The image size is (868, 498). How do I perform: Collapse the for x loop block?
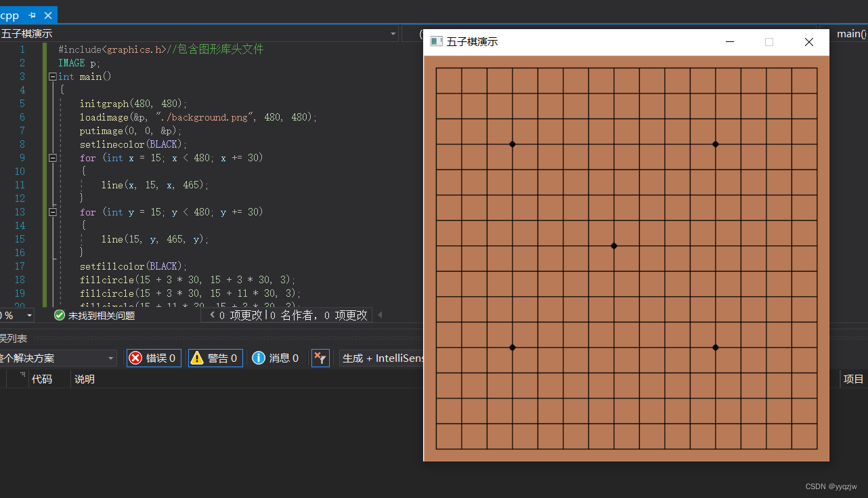(x=52, y=158)
